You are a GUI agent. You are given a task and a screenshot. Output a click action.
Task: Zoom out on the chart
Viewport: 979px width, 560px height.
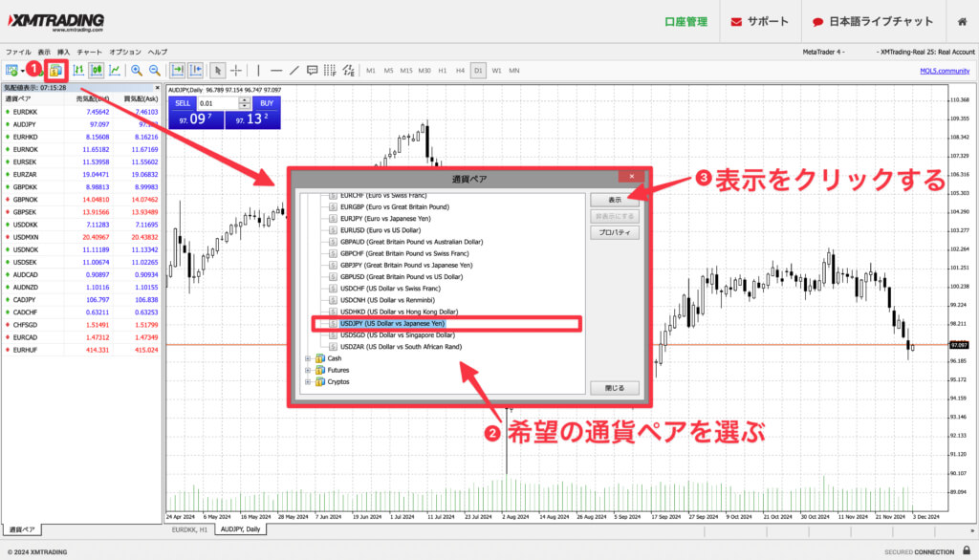click(154, 70)
